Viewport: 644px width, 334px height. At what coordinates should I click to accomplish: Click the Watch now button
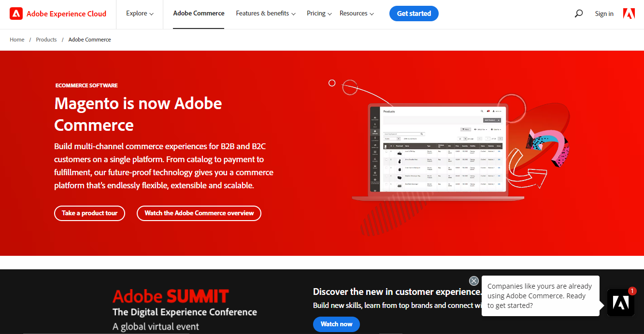336,324
